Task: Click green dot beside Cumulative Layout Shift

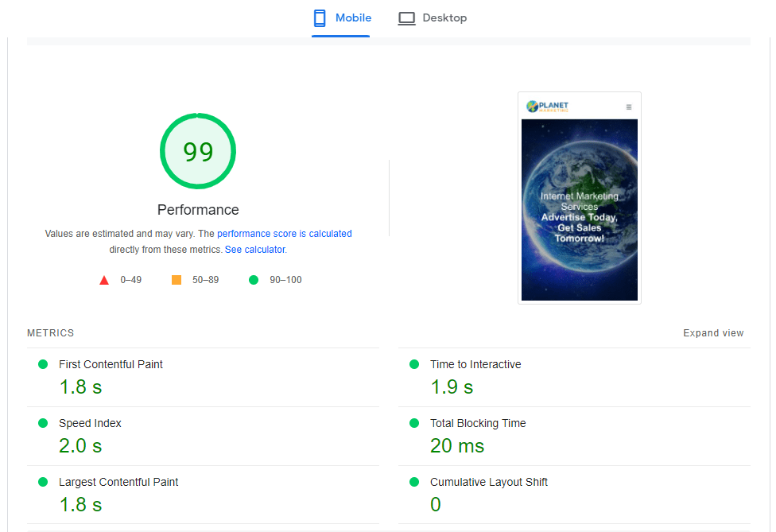Action: [x=414, y=482]
